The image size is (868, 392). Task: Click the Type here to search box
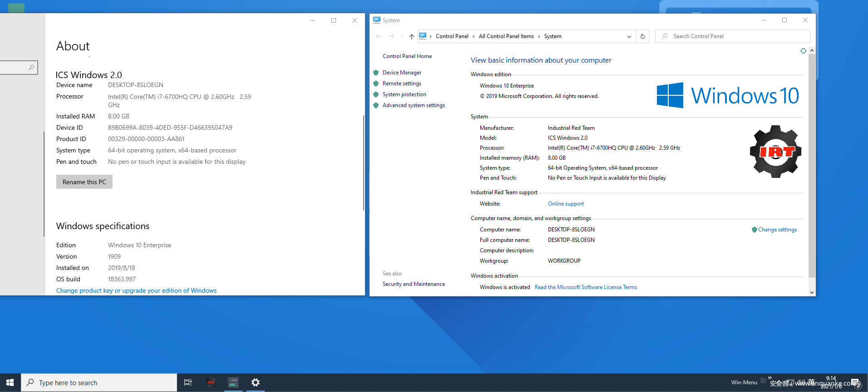tap(99, 382)
